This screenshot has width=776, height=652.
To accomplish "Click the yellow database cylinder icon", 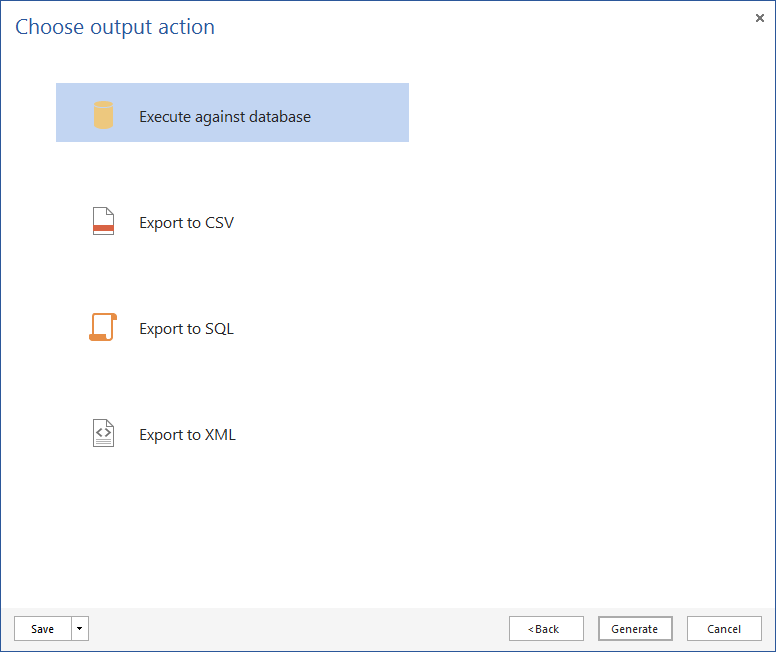I will tap(103, 115).
